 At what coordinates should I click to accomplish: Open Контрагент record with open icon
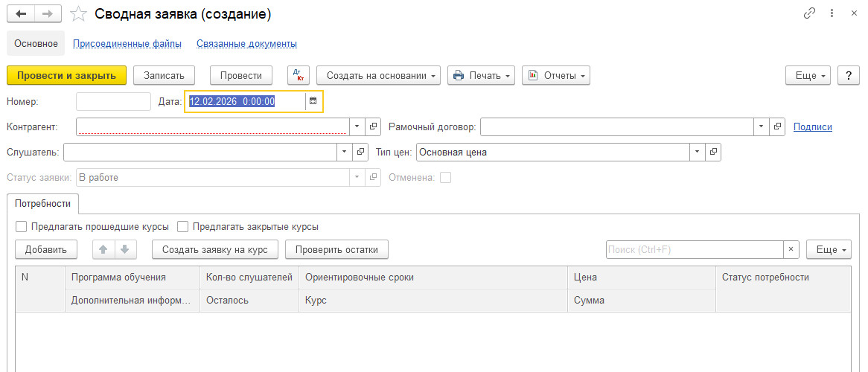coord(374,126)
